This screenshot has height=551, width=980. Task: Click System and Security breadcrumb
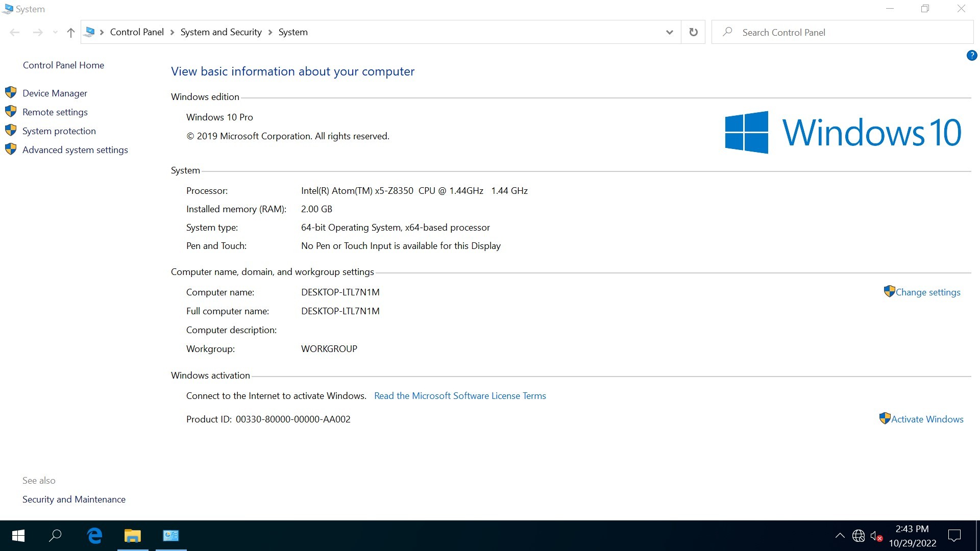coord(220,32)
